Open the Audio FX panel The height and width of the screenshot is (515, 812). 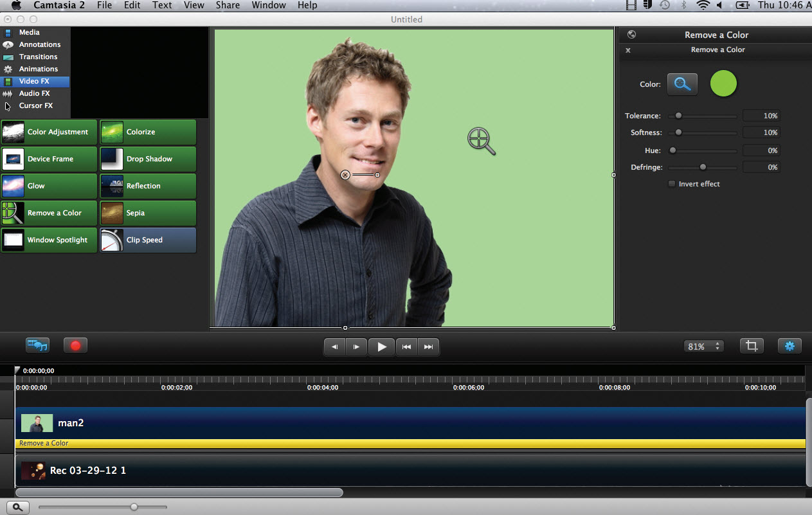(x=35, y=93)
